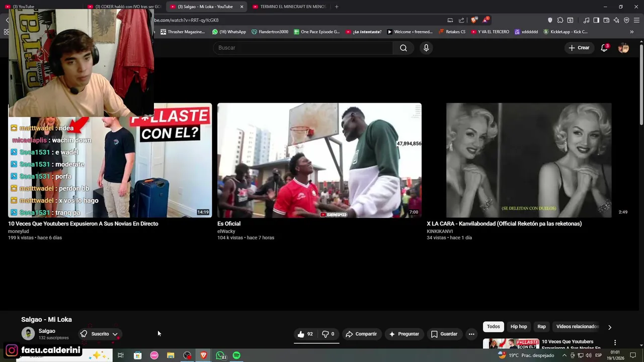644x362 pixels.
Task: Click the install/cast screen icon in address bar
Action: click(x=450, y=20)
